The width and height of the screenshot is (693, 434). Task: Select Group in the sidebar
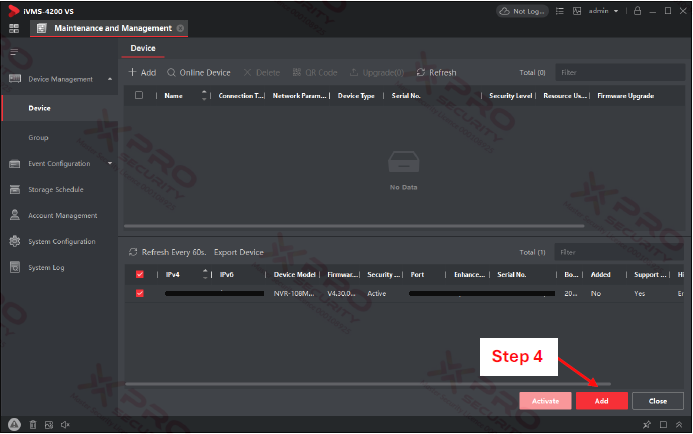38,137
